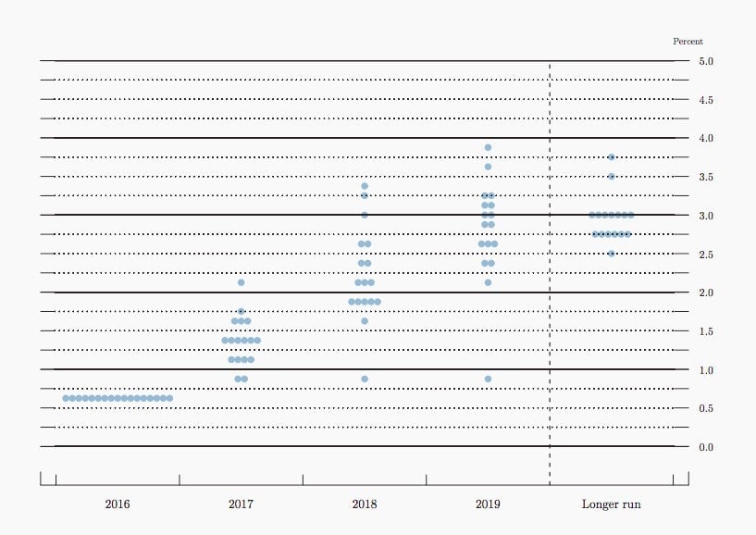Select the single 2018 dot near 1.625
Viewport: 756px width, 535px height.
365,321
